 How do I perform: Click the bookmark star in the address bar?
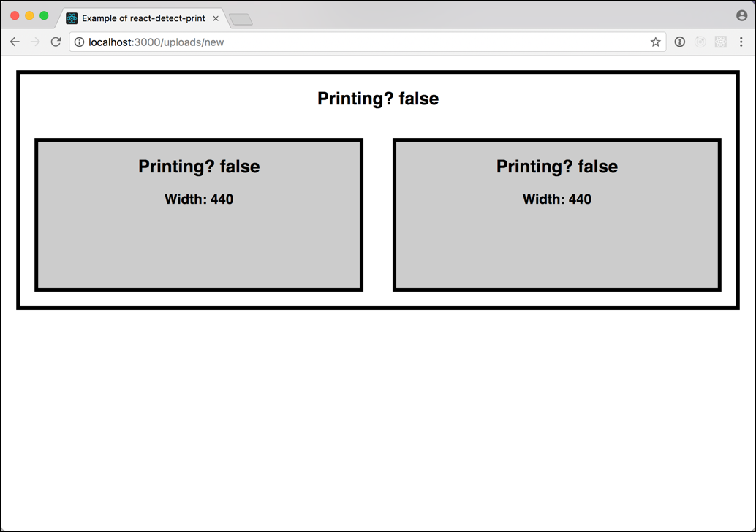[656, 42]
